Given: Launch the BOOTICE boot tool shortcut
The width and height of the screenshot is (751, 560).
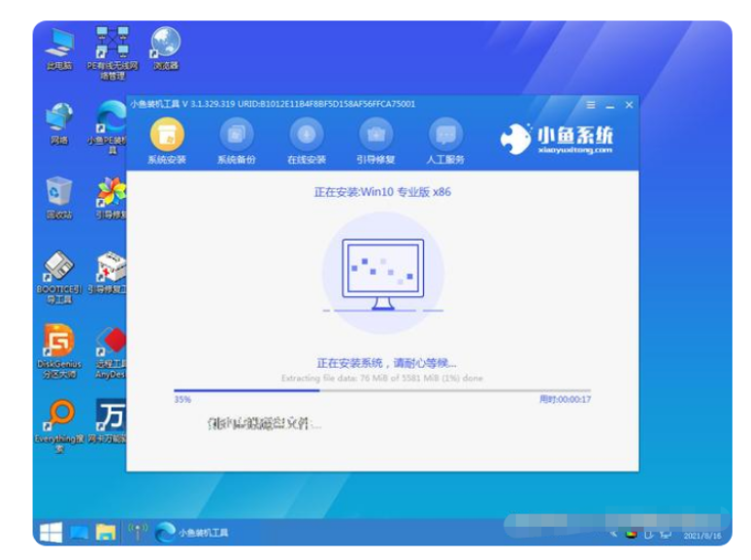Looking at the screenshot, I should click(59, 272).
